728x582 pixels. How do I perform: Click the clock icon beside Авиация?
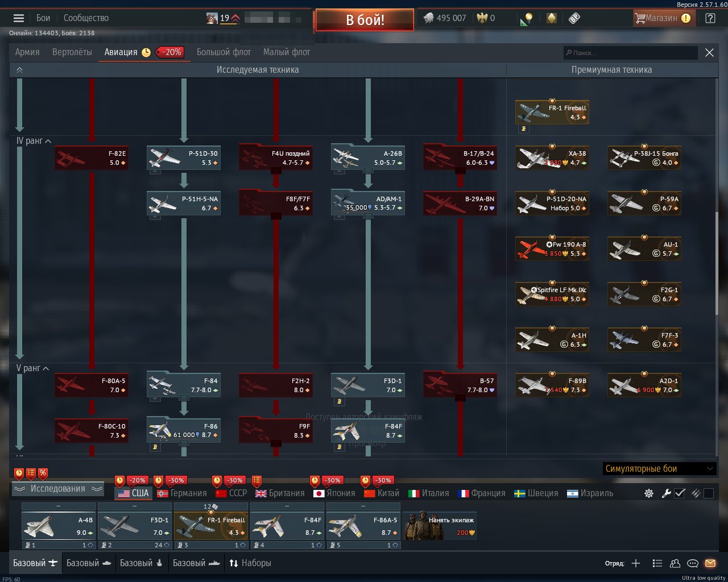(x=146, y=52)
